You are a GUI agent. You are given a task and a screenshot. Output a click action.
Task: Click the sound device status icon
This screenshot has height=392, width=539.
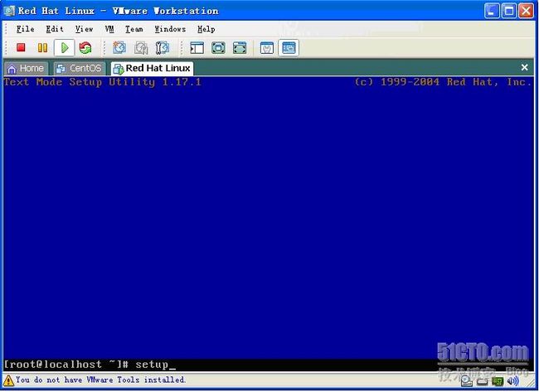tap(513, 380)
